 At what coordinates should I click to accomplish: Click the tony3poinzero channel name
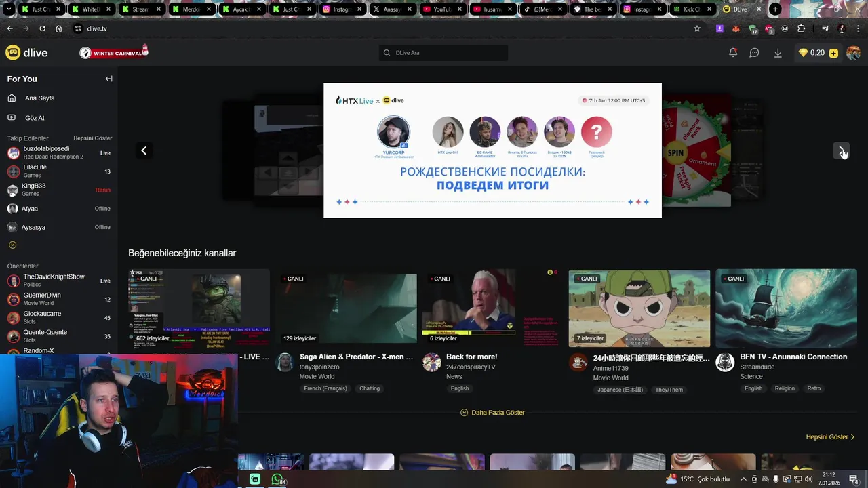319,367
